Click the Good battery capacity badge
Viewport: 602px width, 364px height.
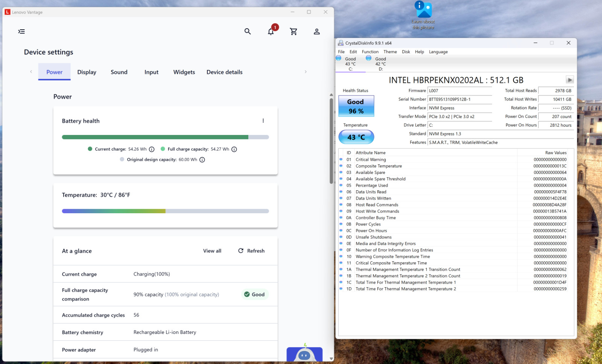pos(255,294)
